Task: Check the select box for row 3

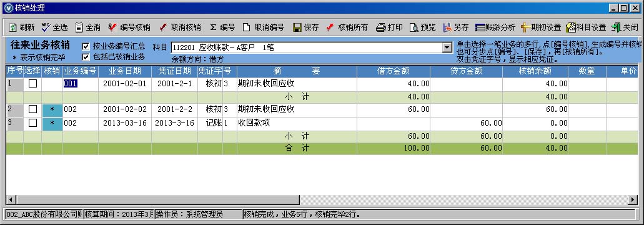Action: [x=32, y=122]
